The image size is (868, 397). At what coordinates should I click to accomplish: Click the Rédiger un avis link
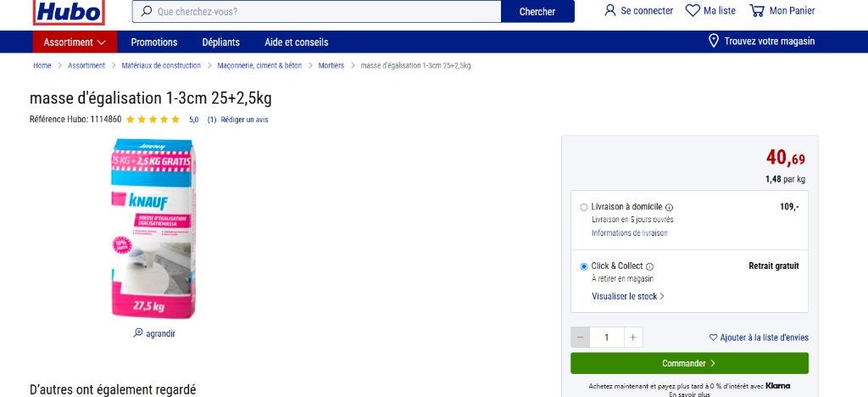pos(244,120)
